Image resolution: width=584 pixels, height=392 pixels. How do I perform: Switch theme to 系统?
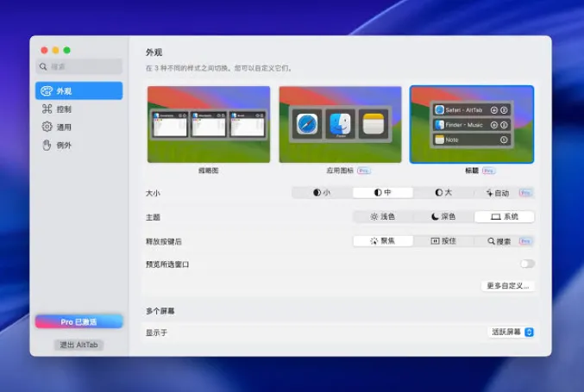[505, 217]
